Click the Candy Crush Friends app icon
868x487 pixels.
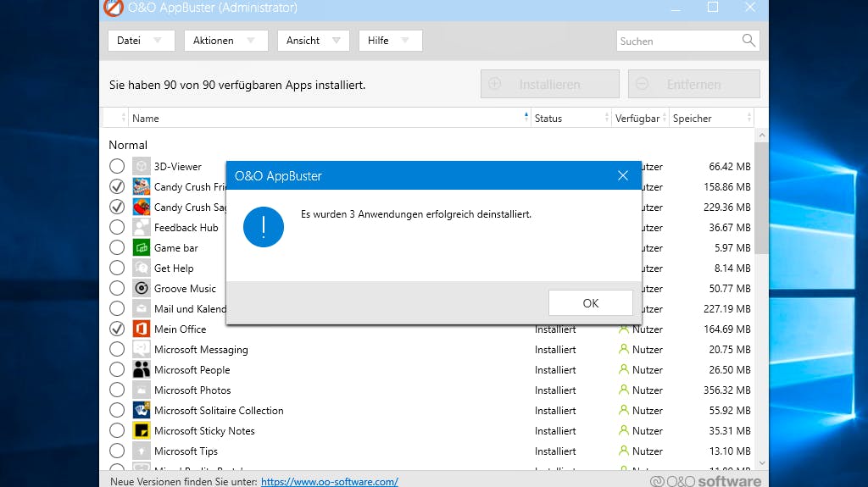tap(142, 186)
